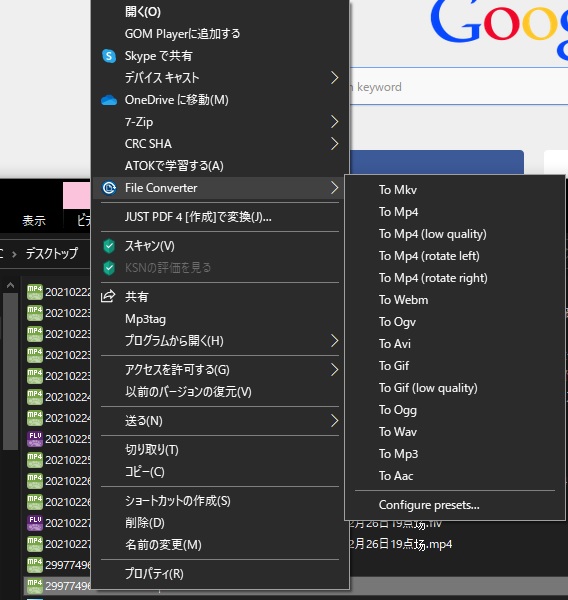
Task: Select To Mp4 preset
Action: click(x=455, y=212)
